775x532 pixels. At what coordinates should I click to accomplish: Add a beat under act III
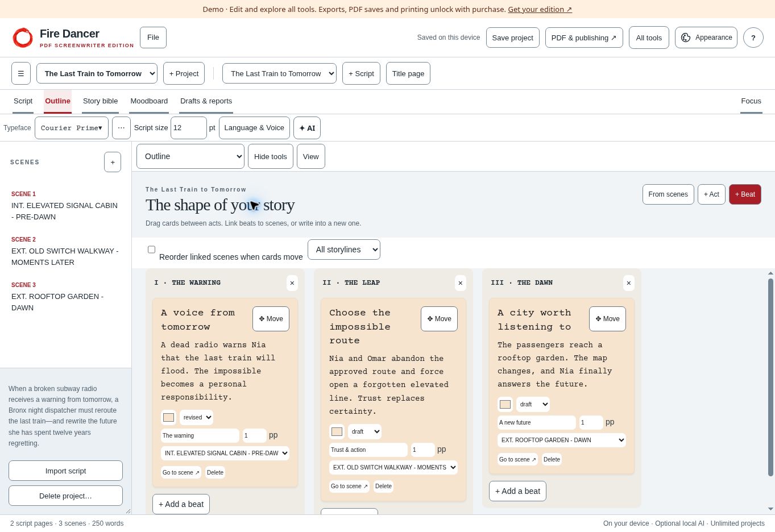click(x=517, y=491)
